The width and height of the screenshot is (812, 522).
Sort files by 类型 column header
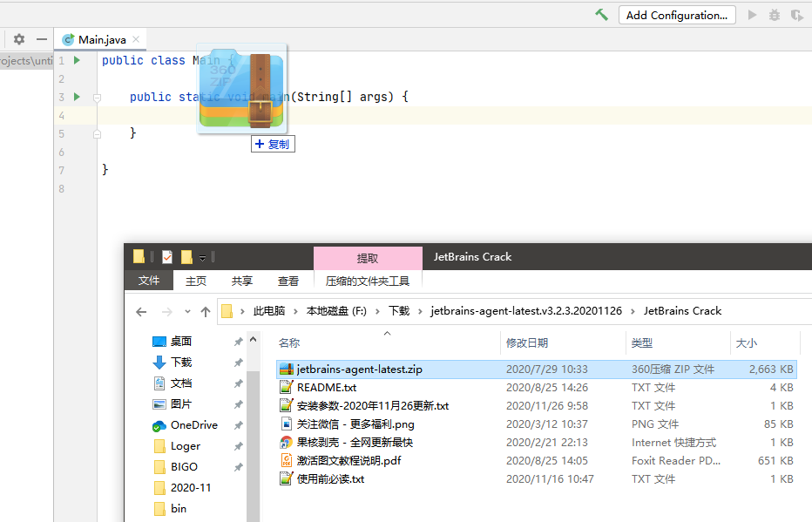click(x=679, y=342)
